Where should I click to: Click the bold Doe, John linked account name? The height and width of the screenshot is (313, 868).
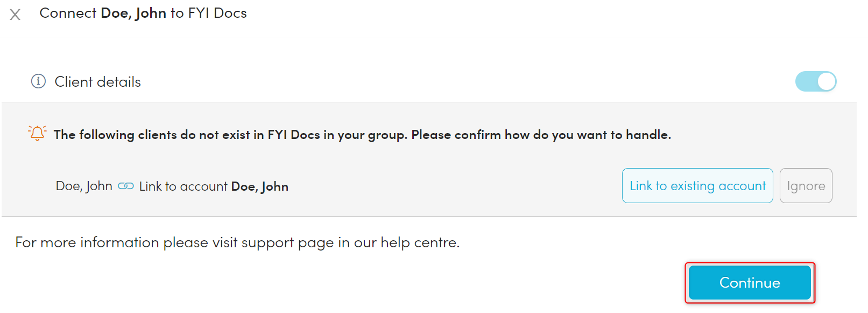coord(260,186)
